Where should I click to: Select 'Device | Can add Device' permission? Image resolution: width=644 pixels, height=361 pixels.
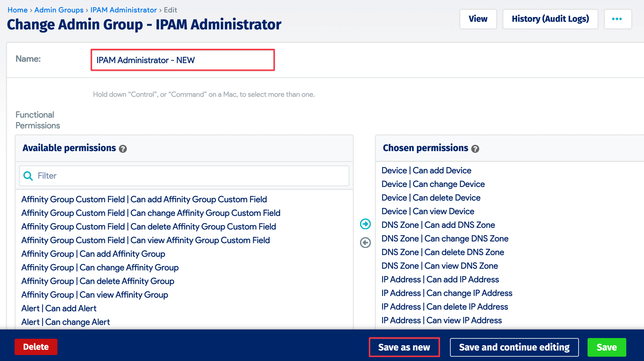point(426,170)
